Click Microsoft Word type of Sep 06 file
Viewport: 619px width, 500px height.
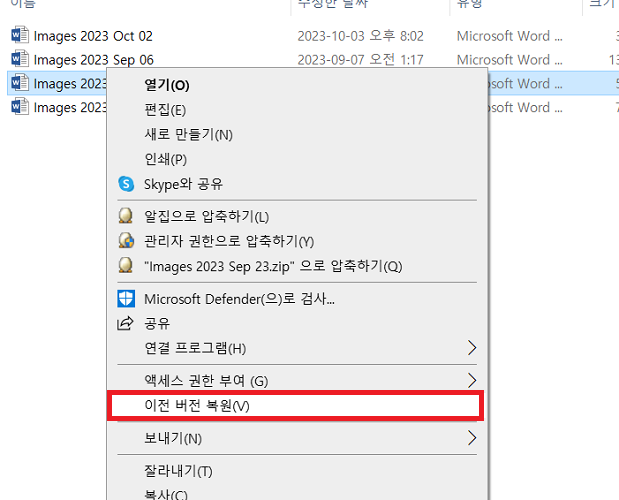point(510,60)
